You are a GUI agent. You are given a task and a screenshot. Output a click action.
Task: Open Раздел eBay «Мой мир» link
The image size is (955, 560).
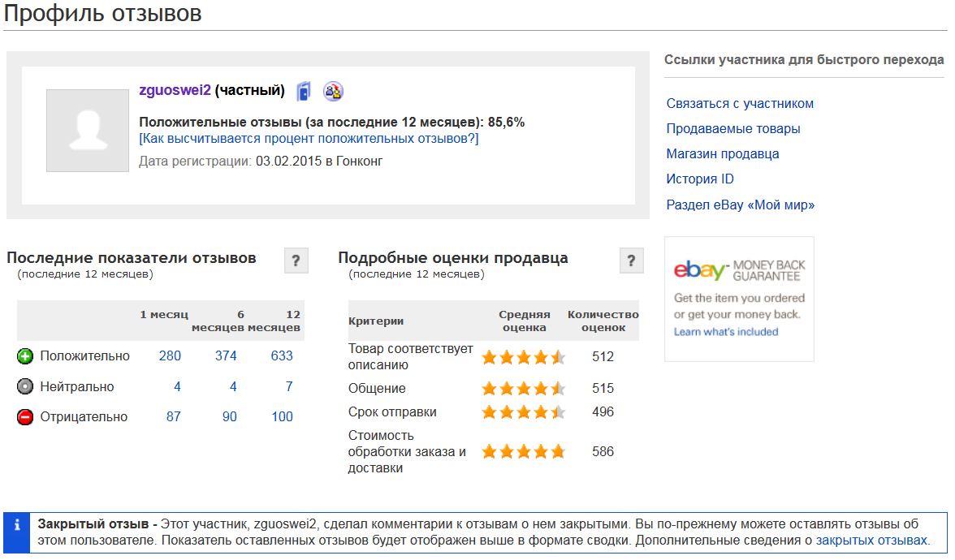[740, 205]
